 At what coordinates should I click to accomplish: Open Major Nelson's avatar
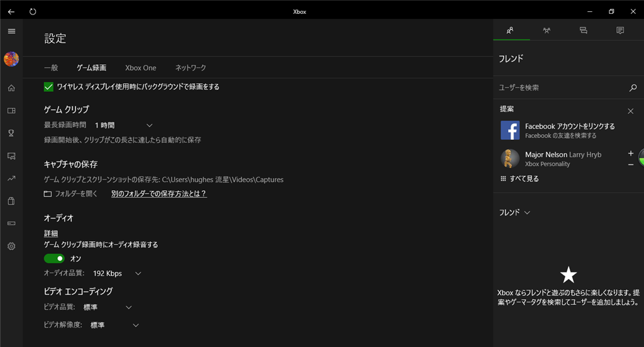coord(510,159)
